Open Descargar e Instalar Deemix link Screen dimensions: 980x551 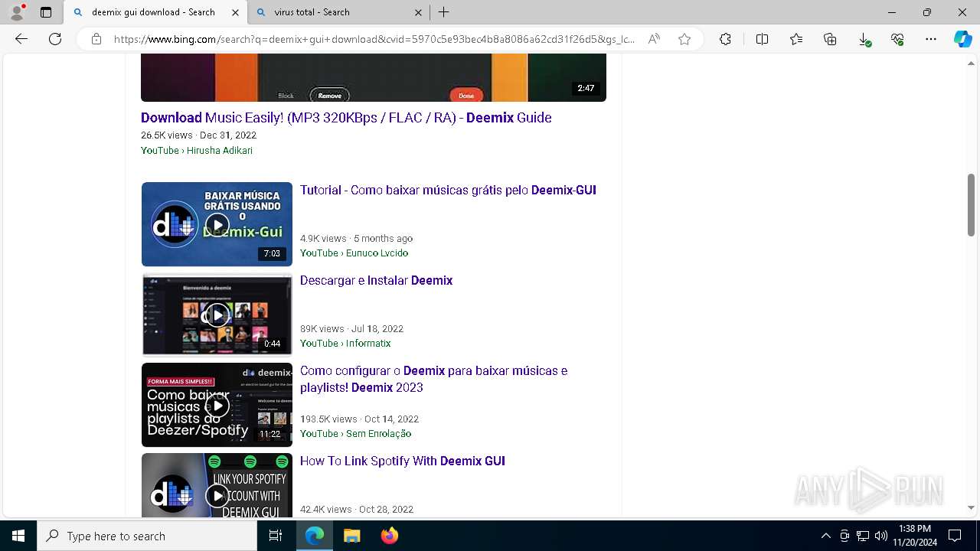376,280
